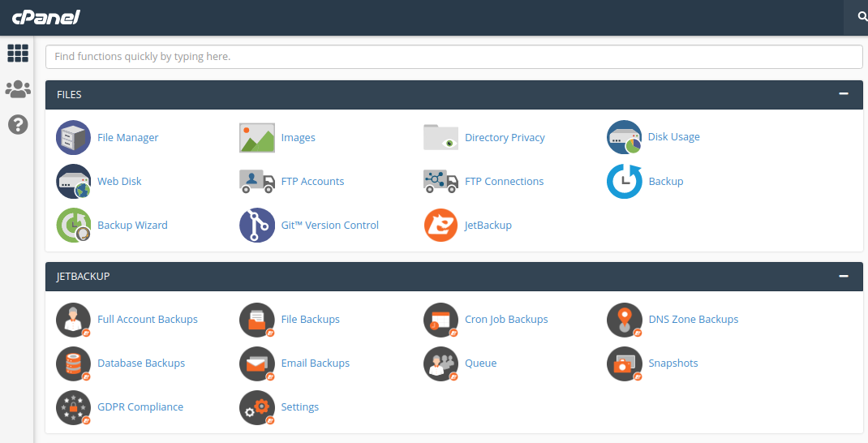Screen dimensions: 868x443
Task: Open User Manager people icon in sidebar
Action: [18, 88]
